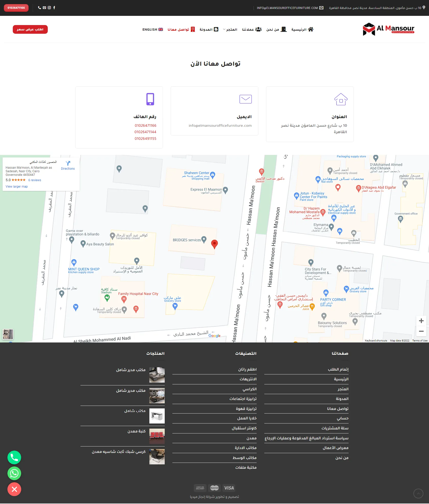Open اطقم راتان category link
Viewport: 429px width, 504px height.
(247, 369)
